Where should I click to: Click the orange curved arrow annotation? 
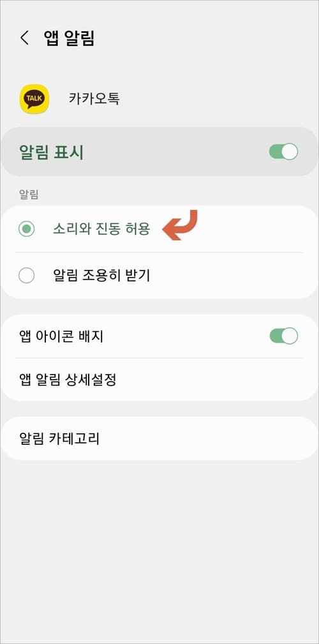click(181, 225)
